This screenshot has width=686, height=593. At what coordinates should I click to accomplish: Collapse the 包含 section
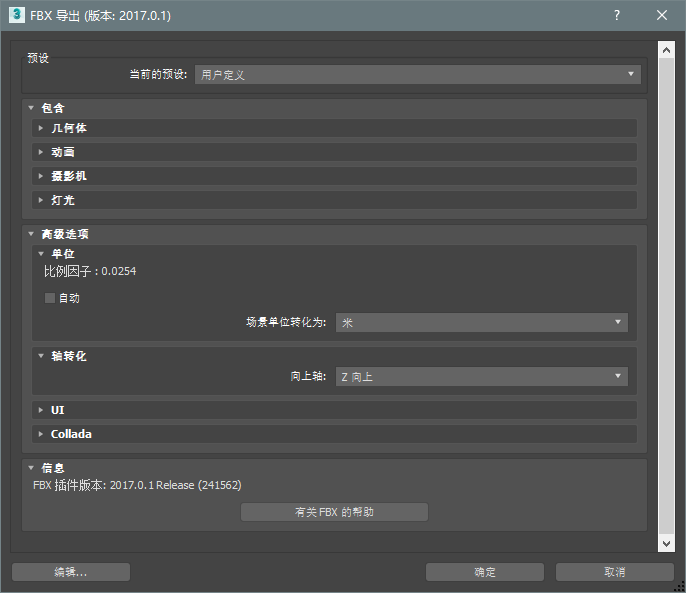tap(31, 108)
